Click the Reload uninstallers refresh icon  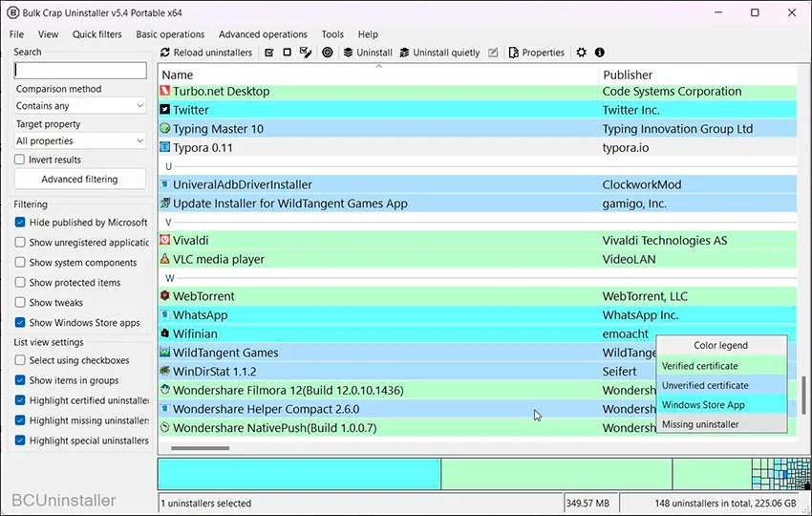165,53
